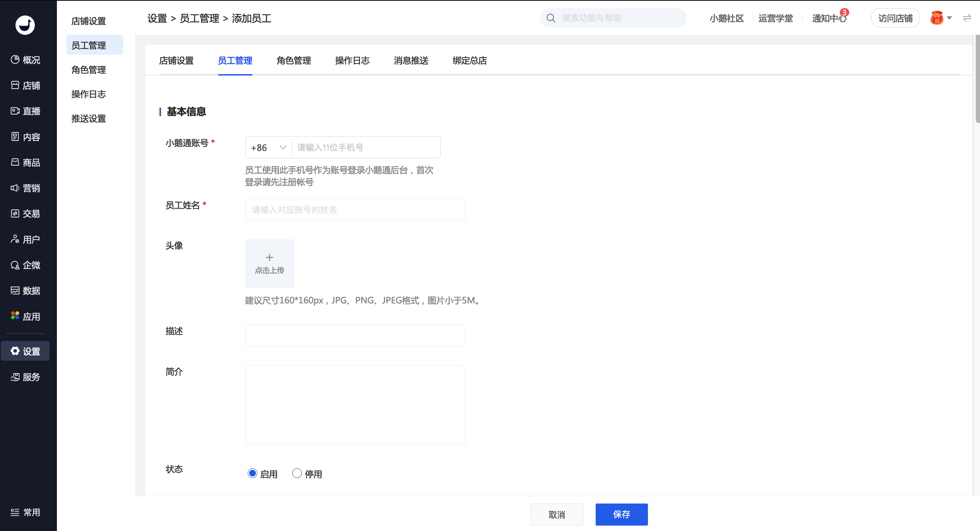Open 服务 services section
Screen dimensions: 980x531
(26, 377)
